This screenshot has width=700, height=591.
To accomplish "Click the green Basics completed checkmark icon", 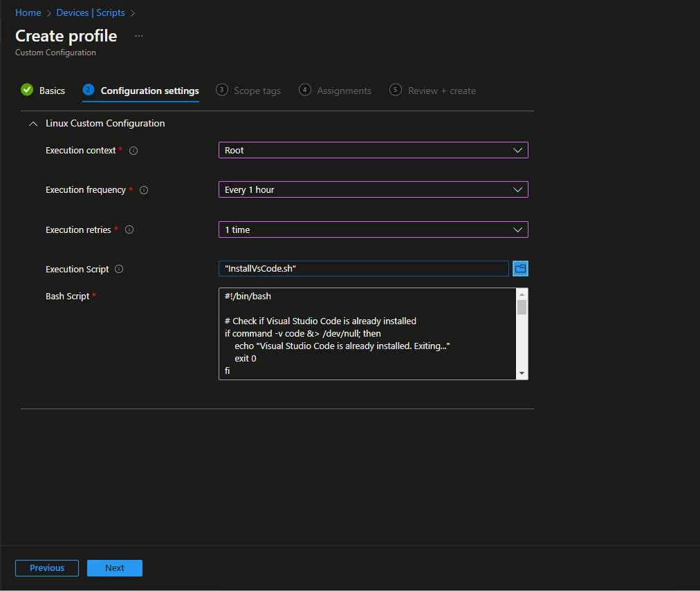I will [27, 90].
